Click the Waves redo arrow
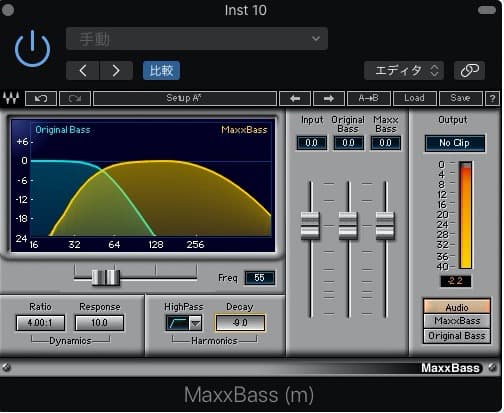Image resolution: width=504 pixels, height=413 pixels. coord(75,99)
